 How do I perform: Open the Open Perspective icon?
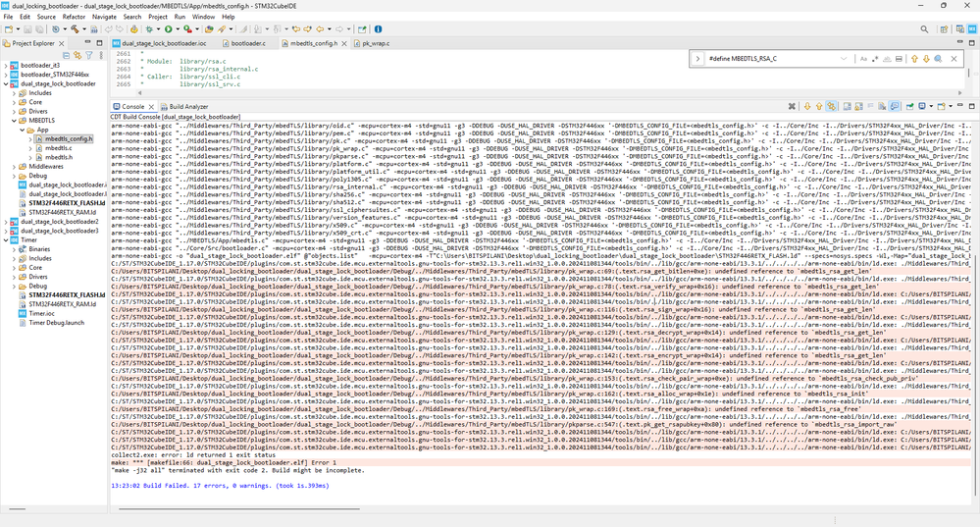pyautogui.click(x=945, y=28)
